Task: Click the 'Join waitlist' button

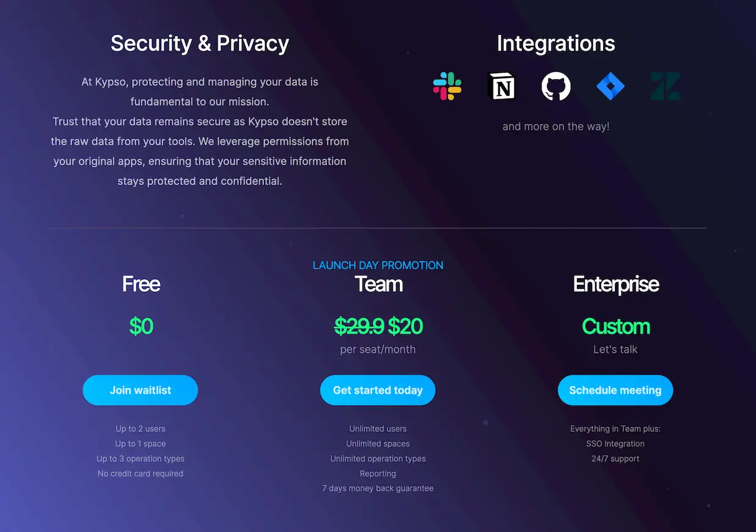Action: (140, 390)
